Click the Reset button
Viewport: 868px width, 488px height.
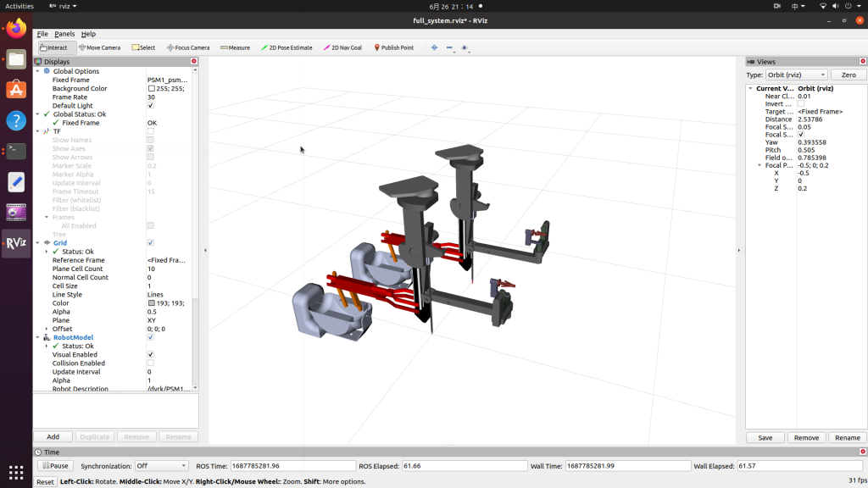(x=46, y=482)
